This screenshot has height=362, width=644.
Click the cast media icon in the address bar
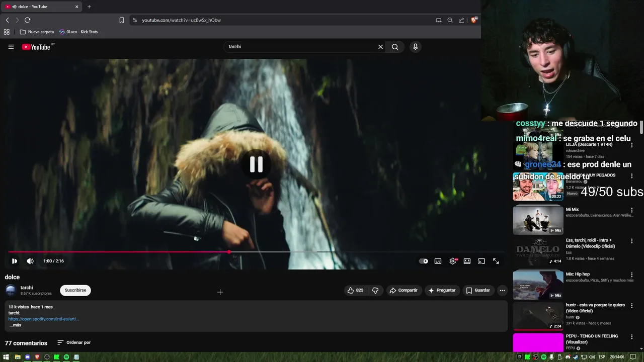[439, 20]
